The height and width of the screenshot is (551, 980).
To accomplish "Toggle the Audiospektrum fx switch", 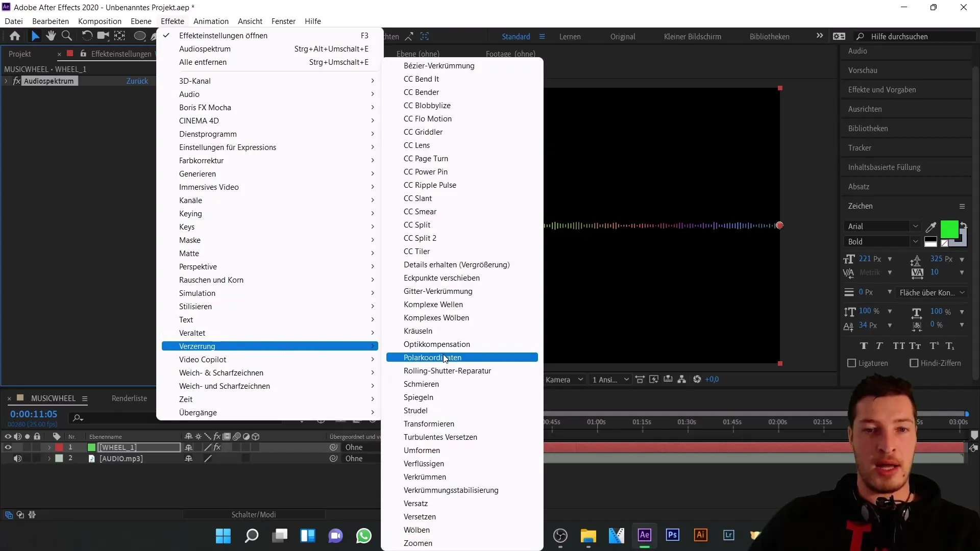I will pos(16,81).
